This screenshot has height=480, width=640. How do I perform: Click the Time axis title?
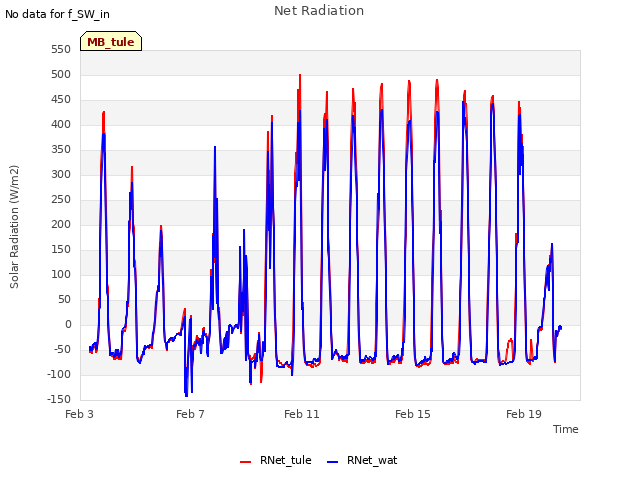[565, 429]
